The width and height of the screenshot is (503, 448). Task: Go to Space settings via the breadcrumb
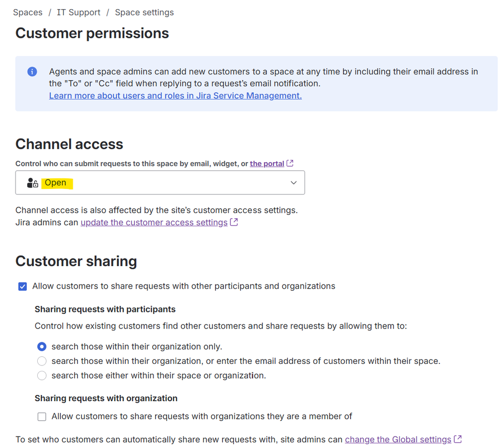click(x=144, y=12)
